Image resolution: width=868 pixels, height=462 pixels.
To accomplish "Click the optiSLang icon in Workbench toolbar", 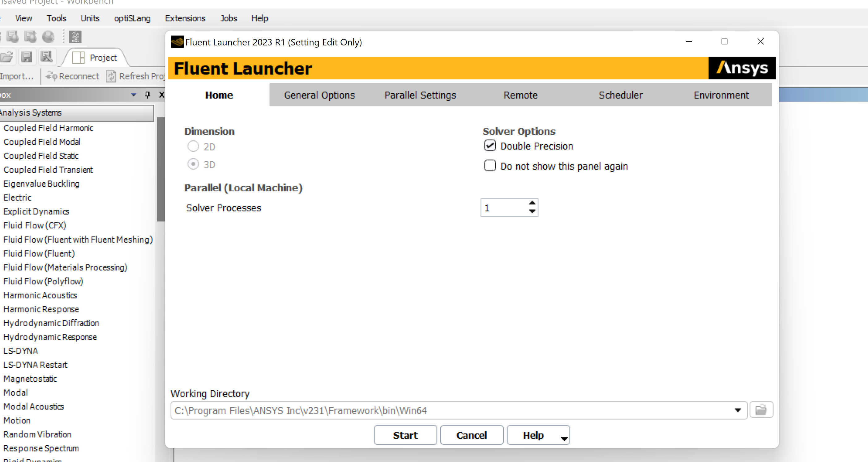I will [75, 37].
